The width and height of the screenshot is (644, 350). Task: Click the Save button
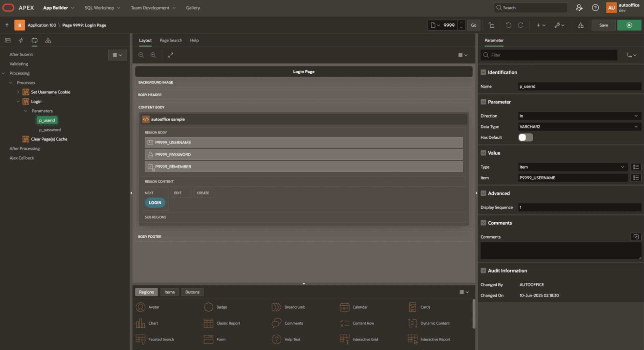(x=603, y=25)
